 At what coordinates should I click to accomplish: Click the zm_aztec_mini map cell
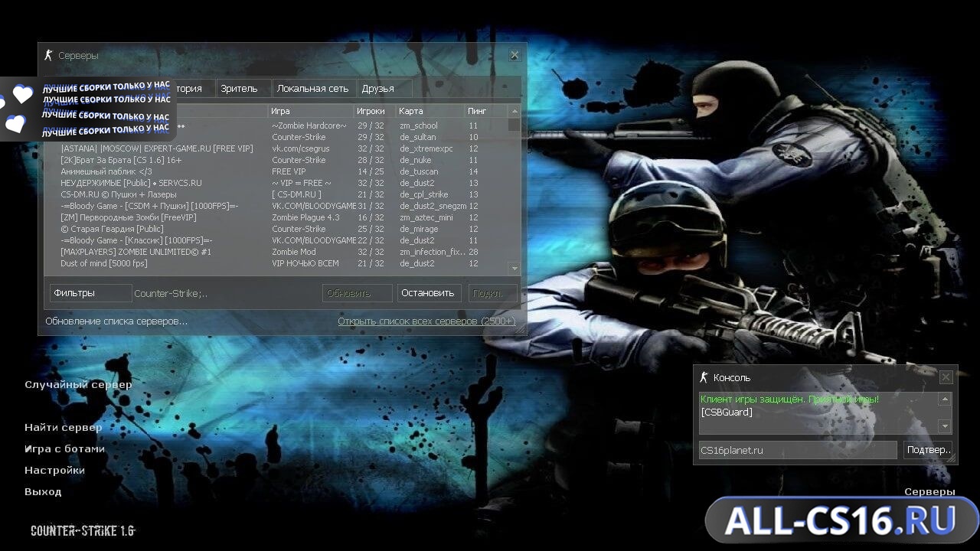(426, 217)
